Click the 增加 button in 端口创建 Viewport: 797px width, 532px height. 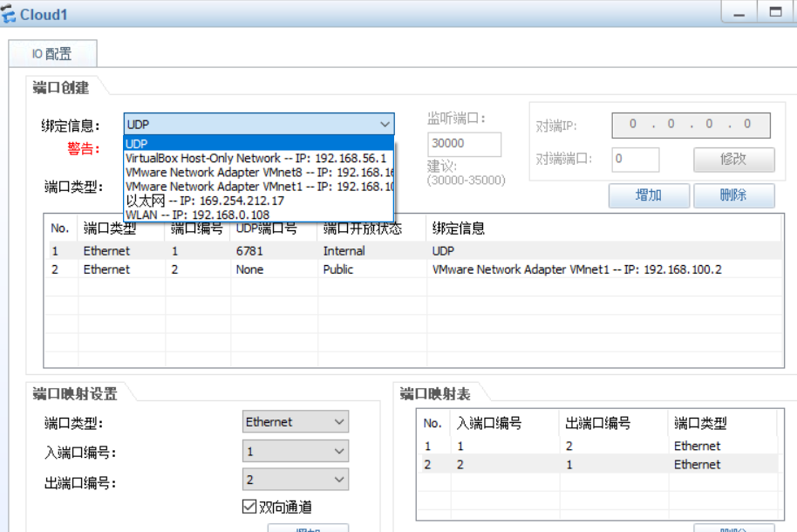[x=649, y=195]
